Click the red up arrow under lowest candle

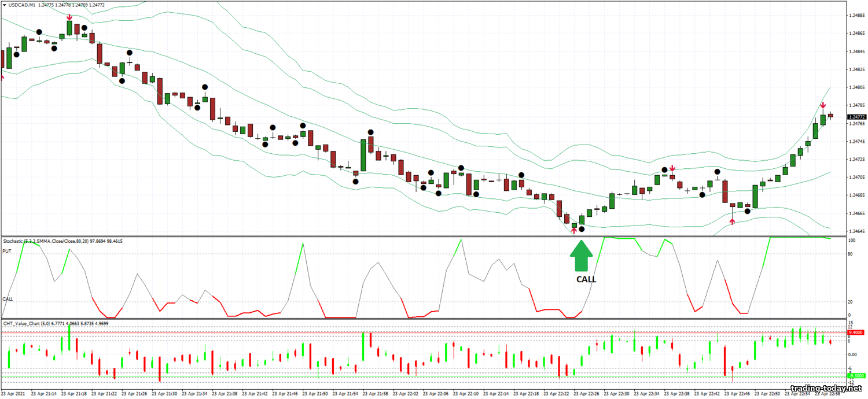(574, 231)
